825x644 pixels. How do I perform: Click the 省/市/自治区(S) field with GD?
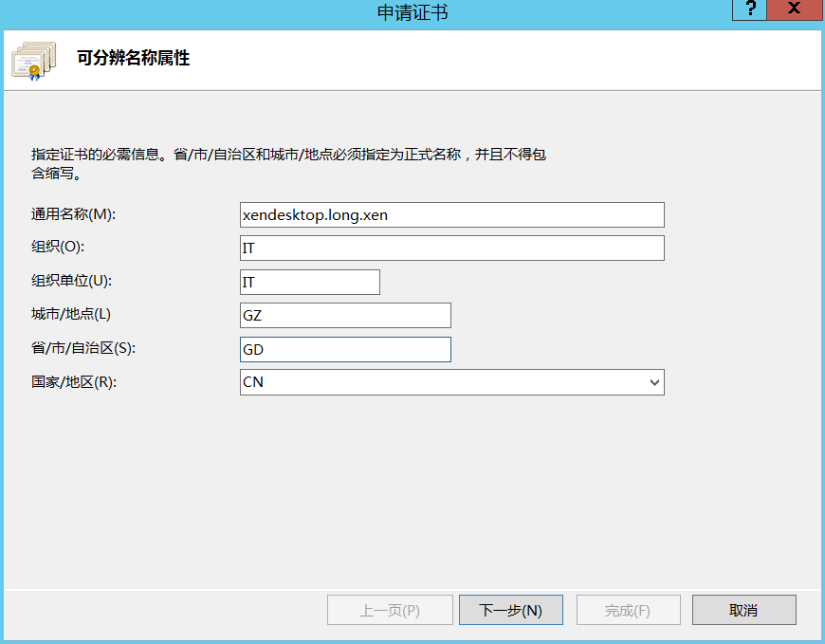(345, 349)
